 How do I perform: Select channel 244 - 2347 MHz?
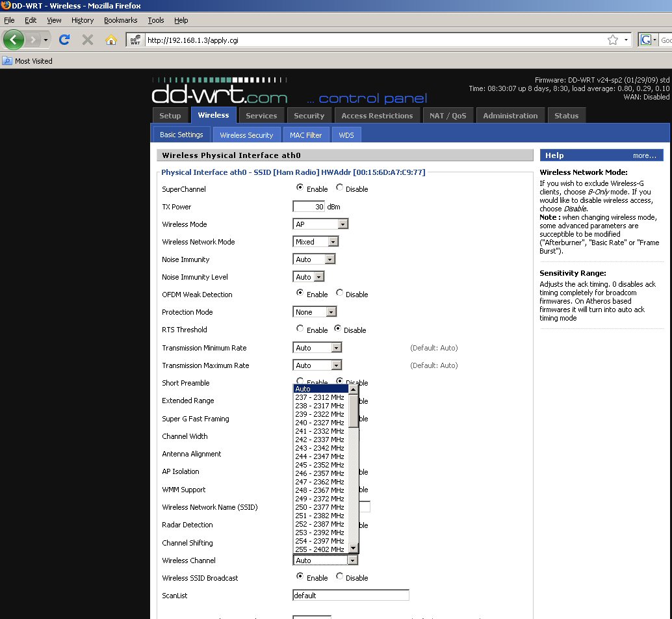(x=321, y=456)
